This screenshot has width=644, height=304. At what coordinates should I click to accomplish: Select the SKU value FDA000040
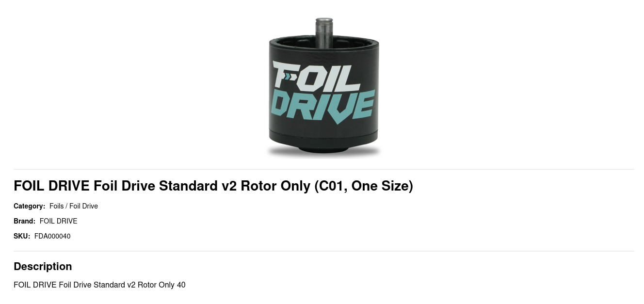click(x=52, y=236)
